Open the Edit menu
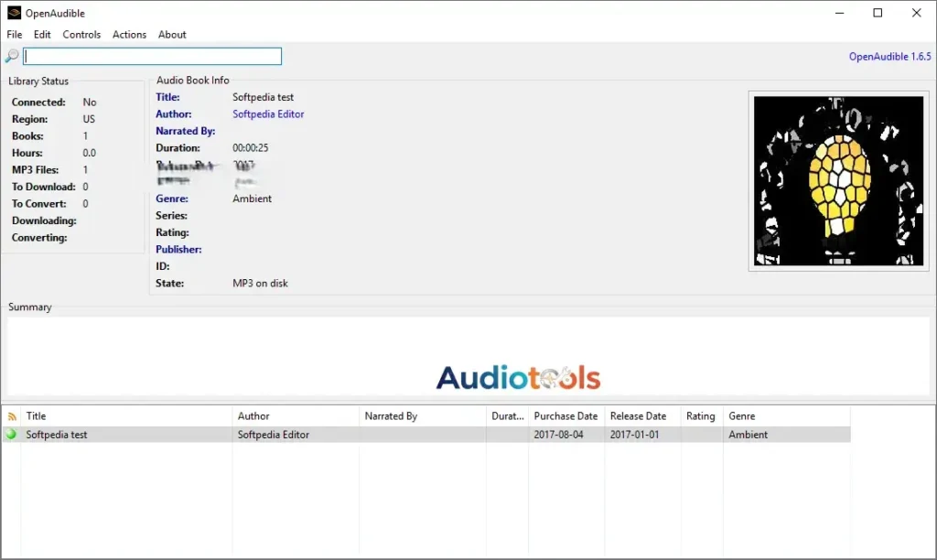 [x=42, y=34]
